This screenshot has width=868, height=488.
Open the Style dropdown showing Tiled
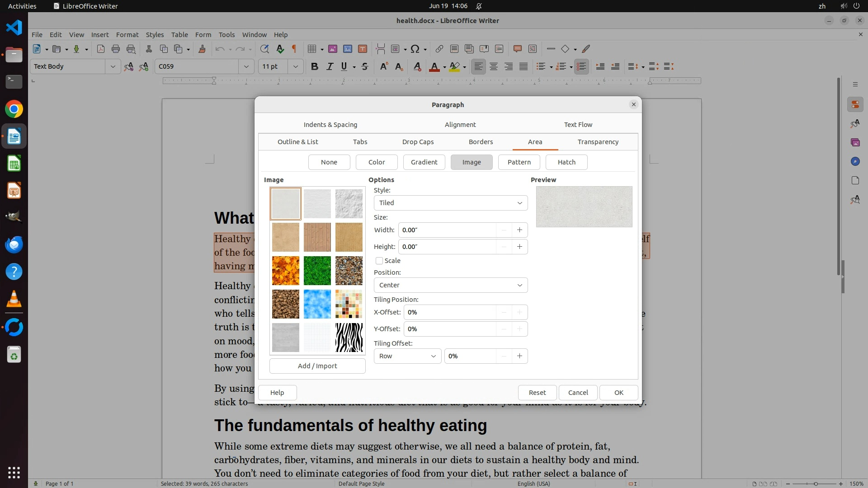tap(450, 203)
